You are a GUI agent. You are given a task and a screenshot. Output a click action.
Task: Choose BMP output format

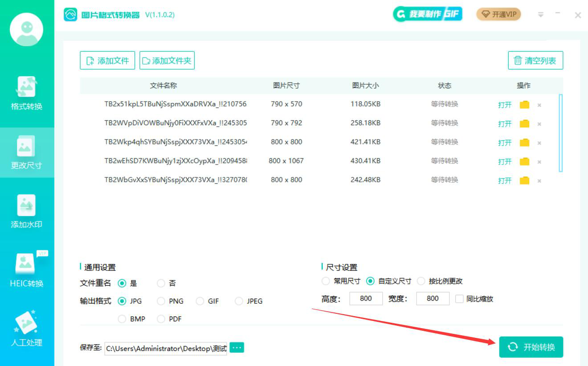122,319
